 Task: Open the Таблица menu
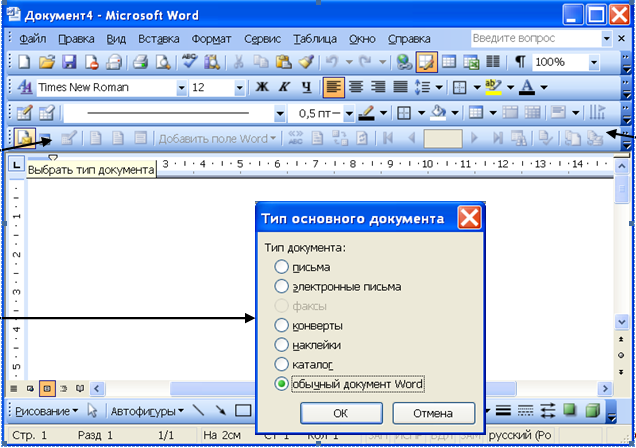[315, 38]
